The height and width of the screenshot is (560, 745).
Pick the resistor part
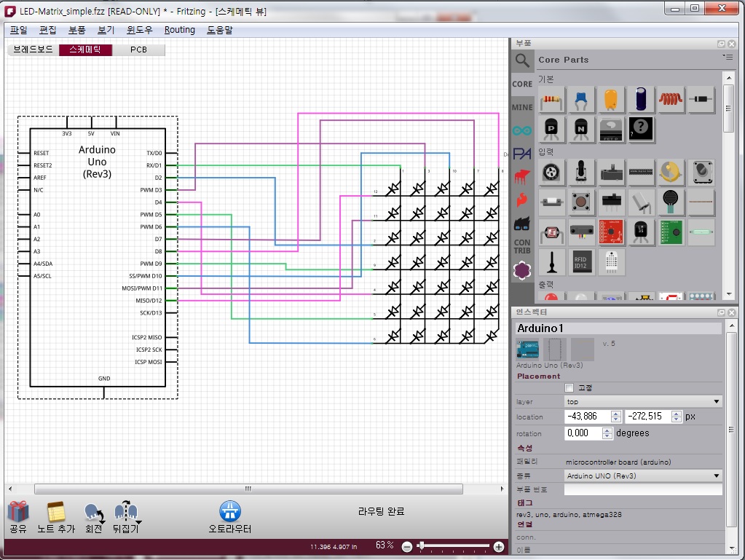pyautogui.click(x=551, y=100)
